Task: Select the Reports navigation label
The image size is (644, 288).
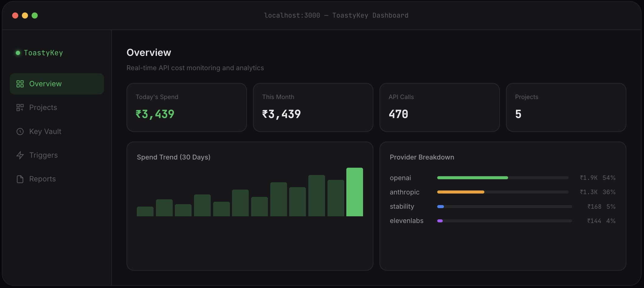Action: pos(43,179)
